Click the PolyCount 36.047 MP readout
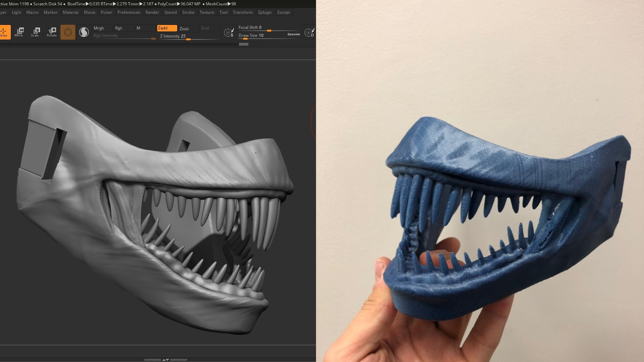Viewport: 644px width, 362px height. tap(179, 4)
